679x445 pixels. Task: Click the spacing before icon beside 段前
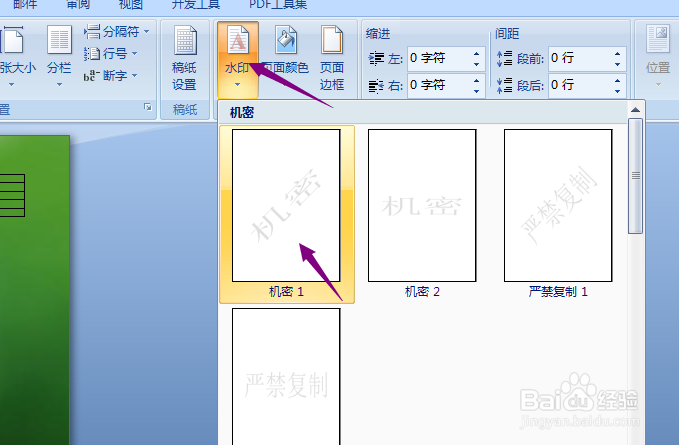(x=504, y=58)
